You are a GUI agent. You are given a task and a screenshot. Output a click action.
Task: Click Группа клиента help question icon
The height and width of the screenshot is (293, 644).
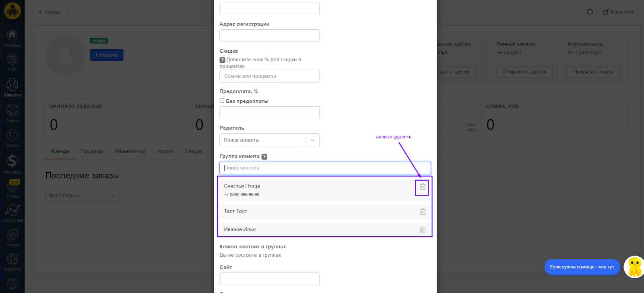(264, 157)
